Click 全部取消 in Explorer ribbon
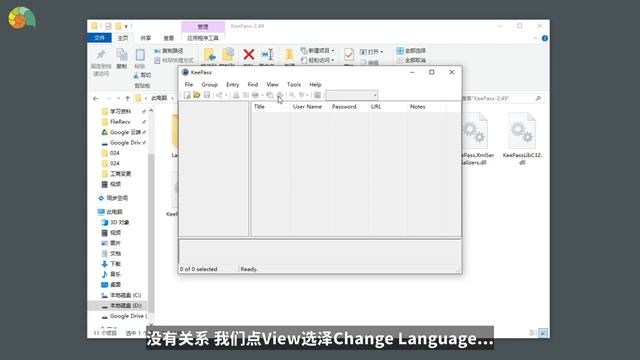Screen dimensions: 640x360 (x=411, y=60)
